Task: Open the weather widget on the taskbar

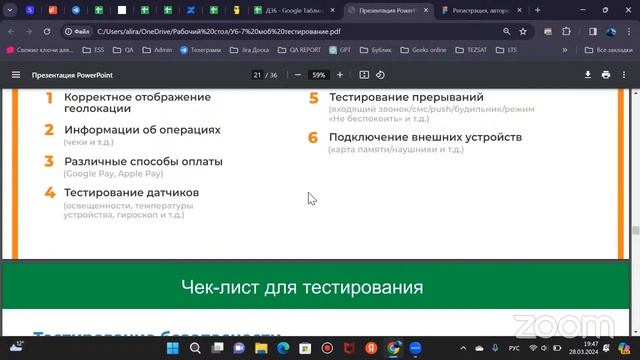Action: [x=16, y=347]
